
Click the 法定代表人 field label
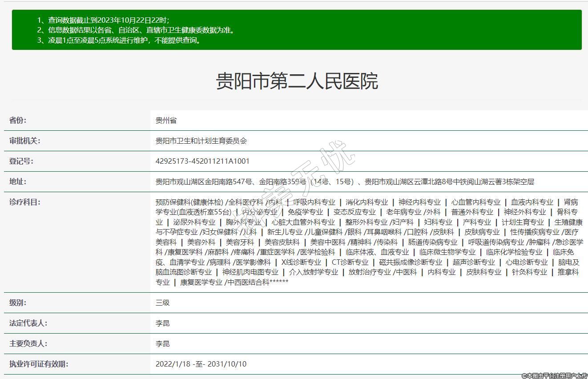(x=28, y=323)
